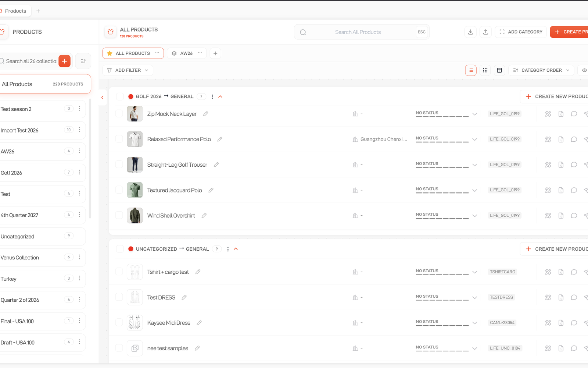Open document icon for Wind Shell Overshirt

pos(561,216)
